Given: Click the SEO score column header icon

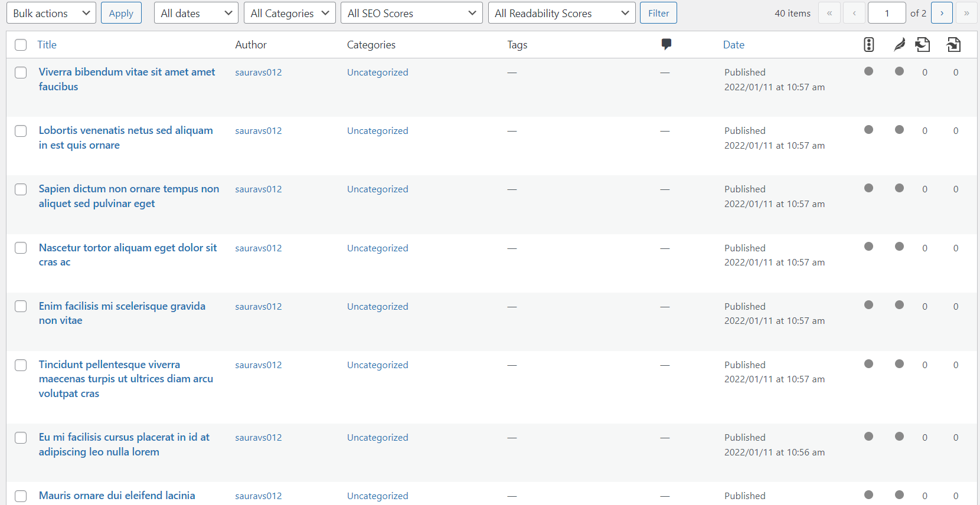Looking at the screenshot, I should pos(868,44).
